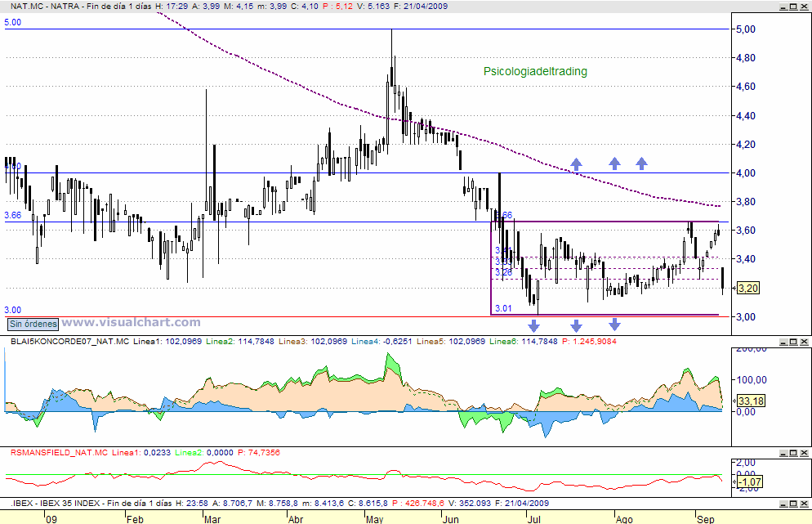Click the Koncorde Linea2: 114,7848 value
The width and height of the screenshot is (812, 524).
(240, 342)
